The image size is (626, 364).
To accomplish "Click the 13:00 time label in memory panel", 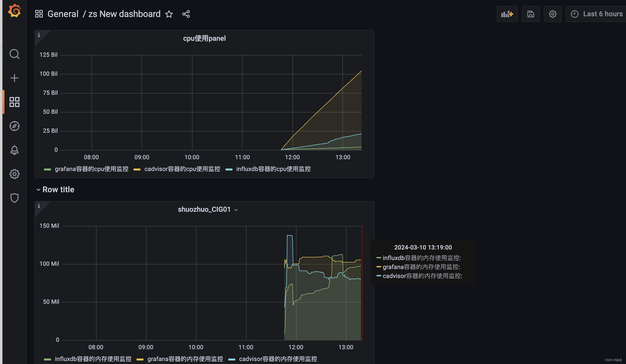I will 346,347.
